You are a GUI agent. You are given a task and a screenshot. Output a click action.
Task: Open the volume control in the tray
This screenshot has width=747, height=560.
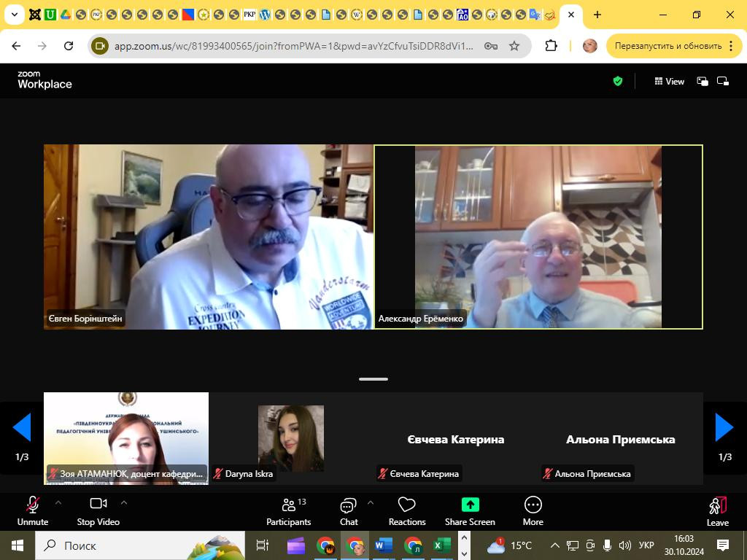tap(624, 545)
